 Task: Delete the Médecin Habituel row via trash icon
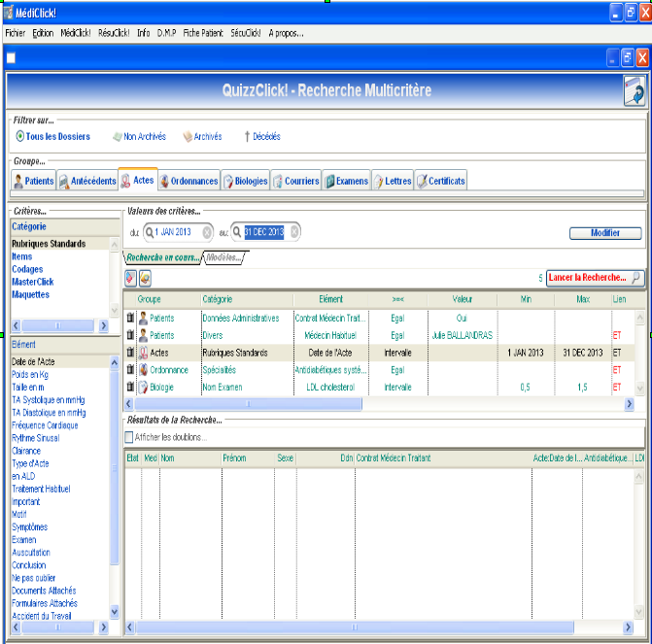tap(130, 335)
